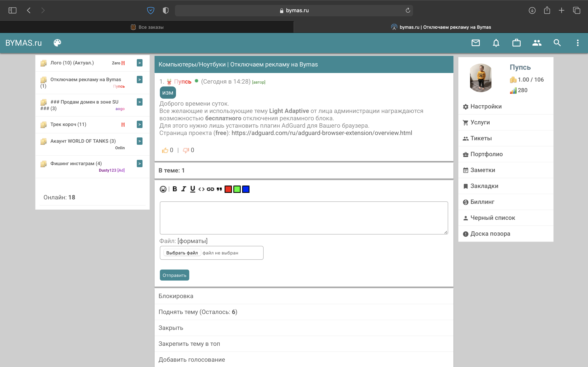Toggle bold text formatting

pos(175,189)
